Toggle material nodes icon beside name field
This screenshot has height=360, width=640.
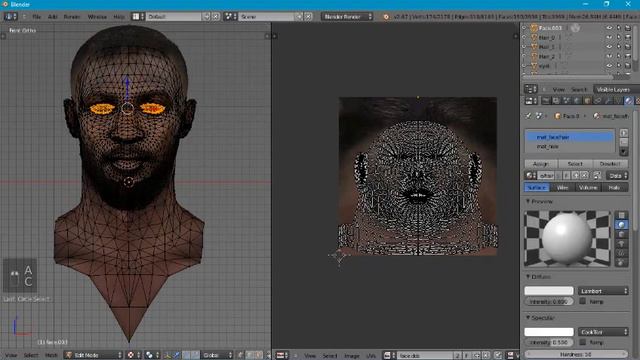pyautogui.click(x=597, y=176)
